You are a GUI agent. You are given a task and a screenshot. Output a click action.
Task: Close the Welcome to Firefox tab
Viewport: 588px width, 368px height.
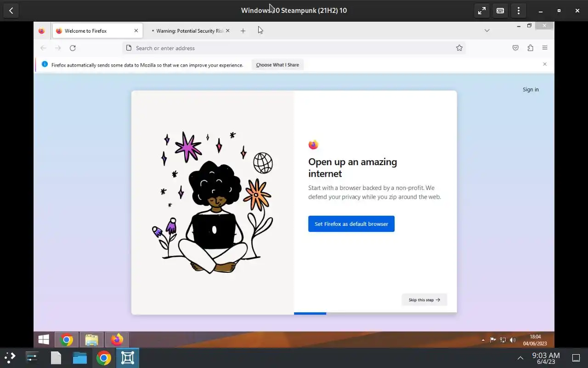[136, 31]
